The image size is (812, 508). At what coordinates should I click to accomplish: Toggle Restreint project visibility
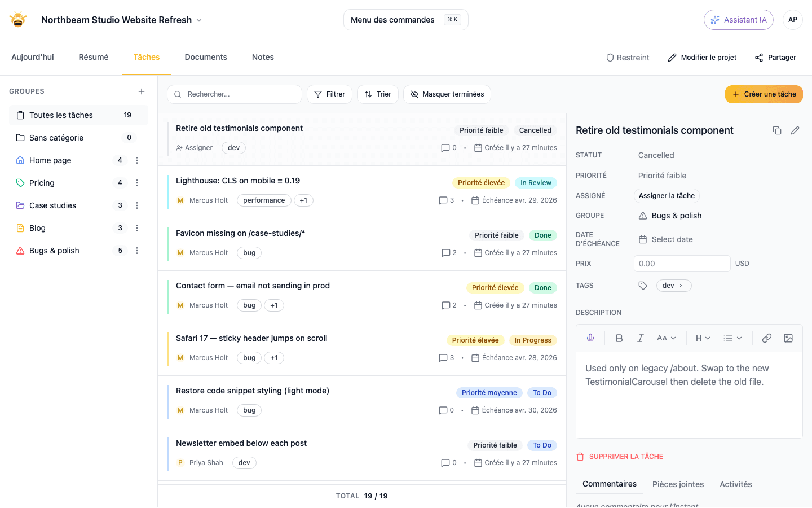coord(628,57)
